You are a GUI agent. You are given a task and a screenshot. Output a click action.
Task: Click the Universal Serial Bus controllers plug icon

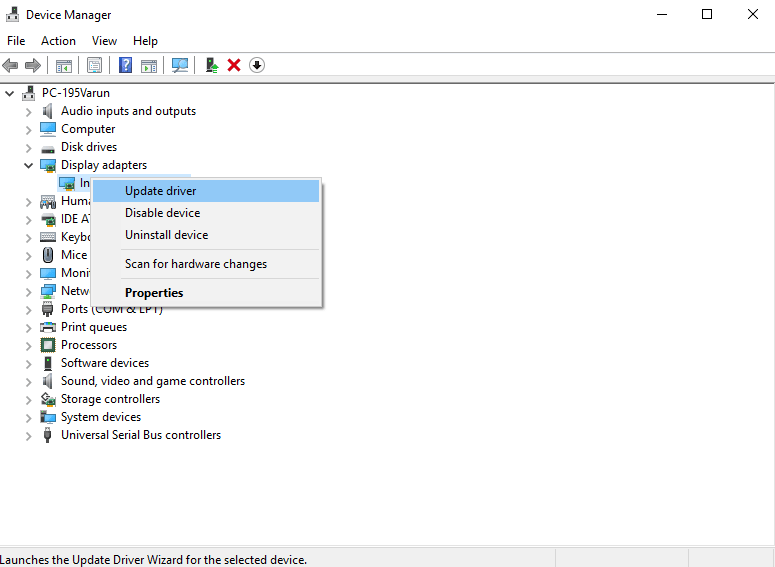tap(47, 435)
